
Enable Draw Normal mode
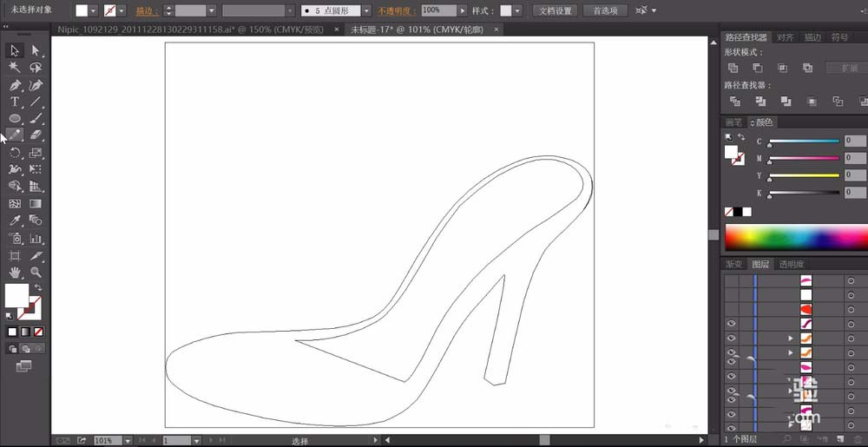[12, 349]
